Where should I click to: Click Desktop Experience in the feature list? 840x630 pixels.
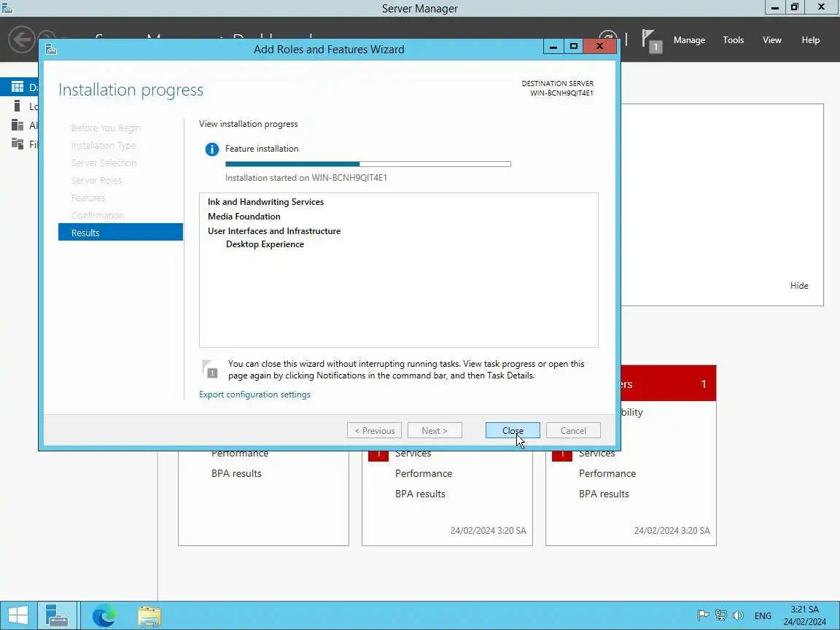click(265, 244)
